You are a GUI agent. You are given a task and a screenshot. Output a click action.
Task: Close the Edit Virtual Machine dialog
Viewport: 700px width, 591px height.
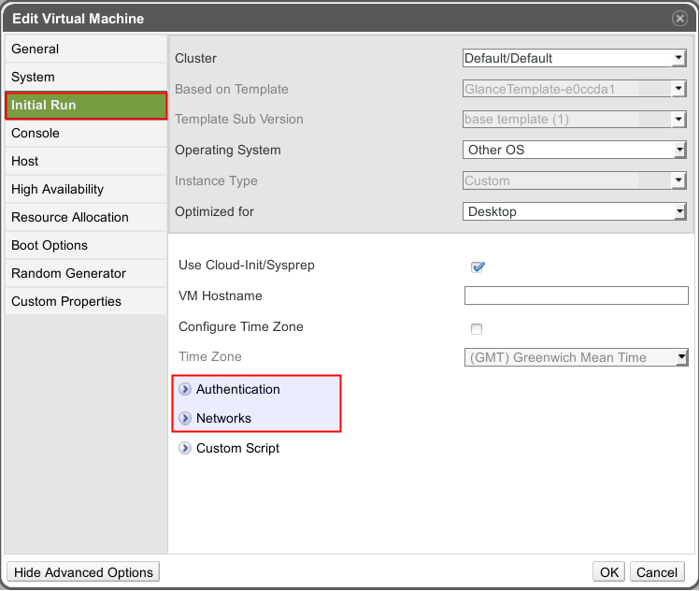click(x=679, y=18)
